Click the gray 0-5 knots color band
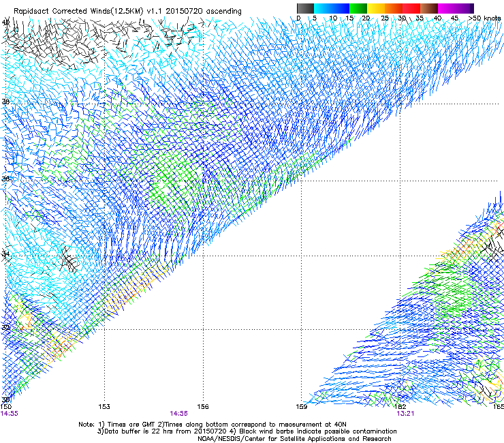The image size is (504, 443). (x=305, y=8)
